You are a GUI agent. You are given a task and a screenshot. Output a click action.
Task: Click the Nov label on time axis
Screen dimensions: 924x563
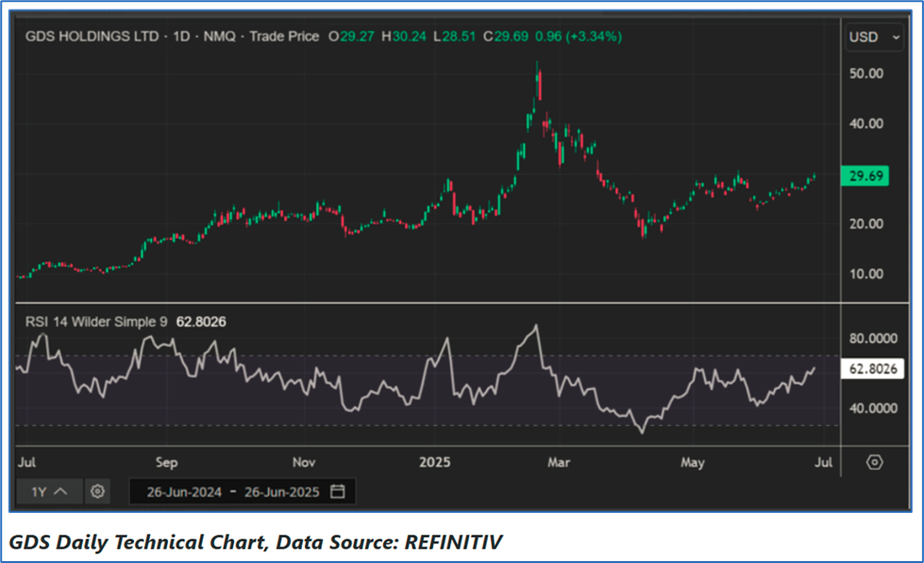click(x=304, y=463)
